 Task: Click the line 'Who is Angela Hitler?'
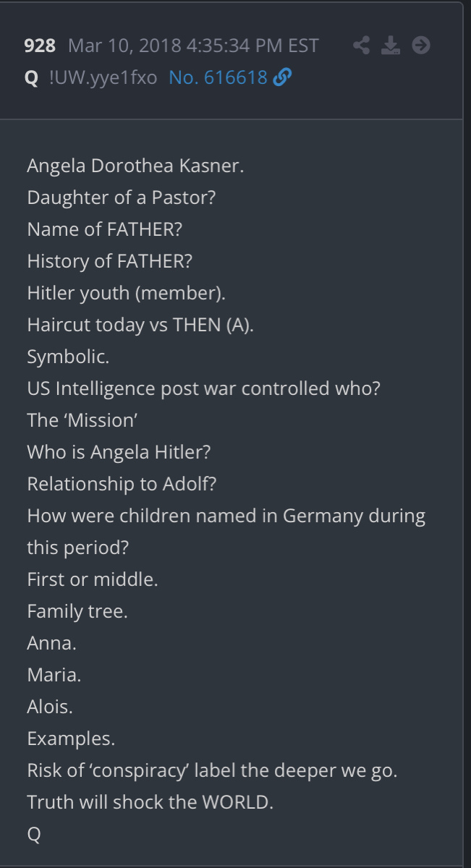point(119,452)
